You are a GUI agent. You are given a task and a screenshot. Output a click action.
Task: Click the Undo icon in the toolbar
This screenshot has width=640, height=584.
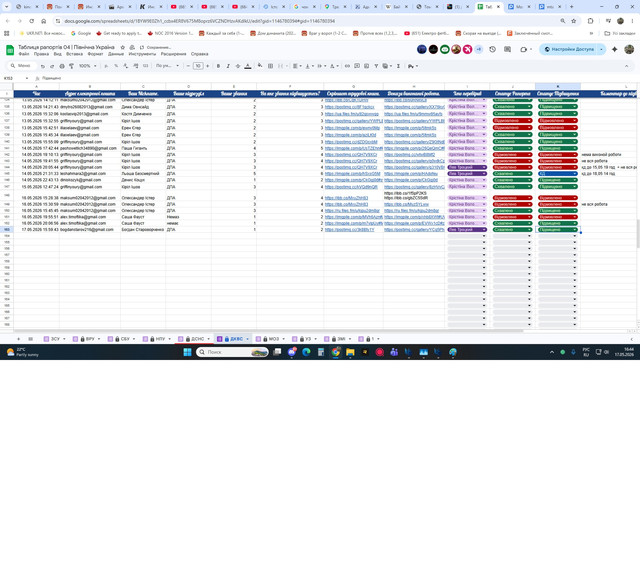point(42,66)
